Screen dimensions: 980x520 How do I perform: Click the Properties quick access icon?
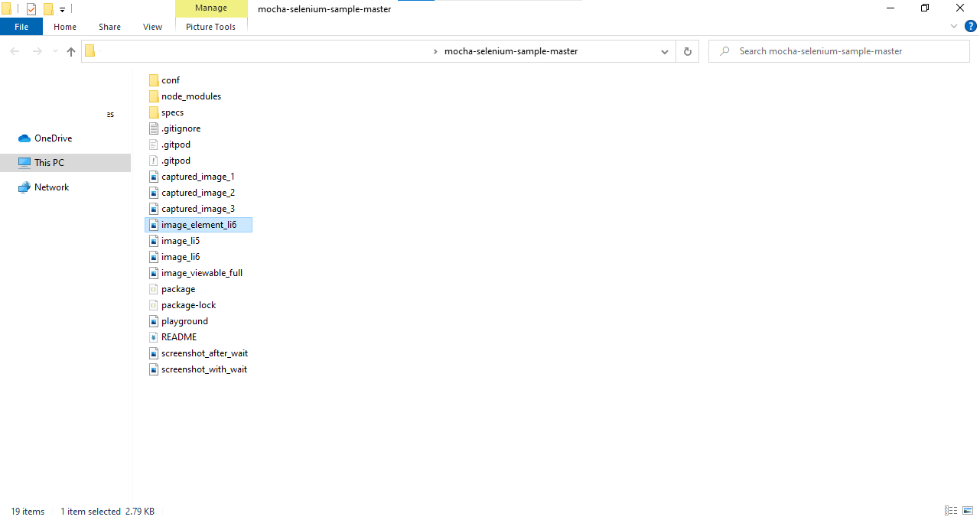31,9
